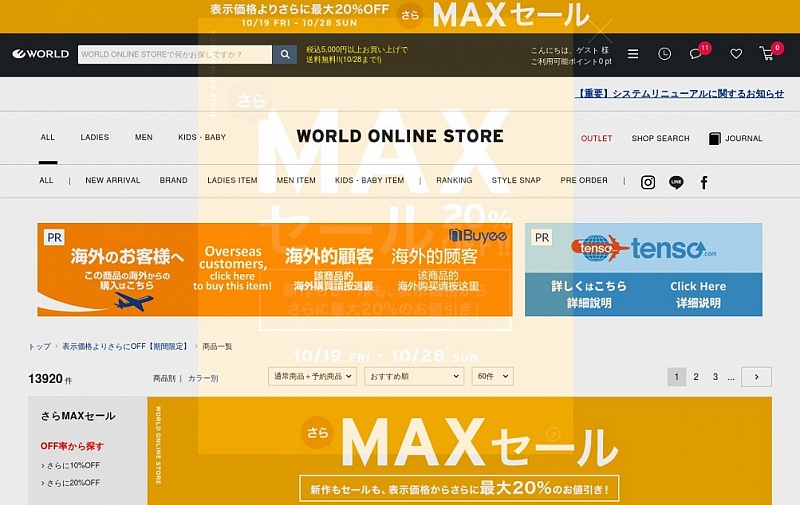
Task: Select the MEN category tab
Action: coord(144,138)
